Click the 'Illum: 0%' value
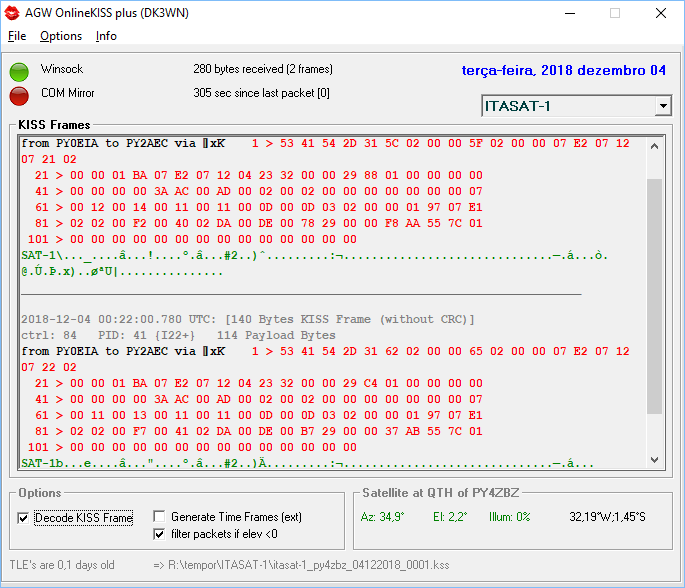The height and width of the screenshot is (588, 685). pyautogui.click(x=509, y=517)
